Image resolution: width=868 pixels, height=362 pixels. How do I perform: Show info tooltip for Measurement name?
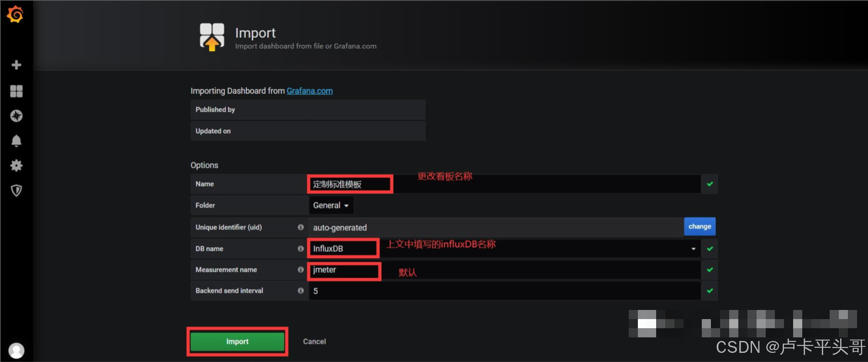300,269
